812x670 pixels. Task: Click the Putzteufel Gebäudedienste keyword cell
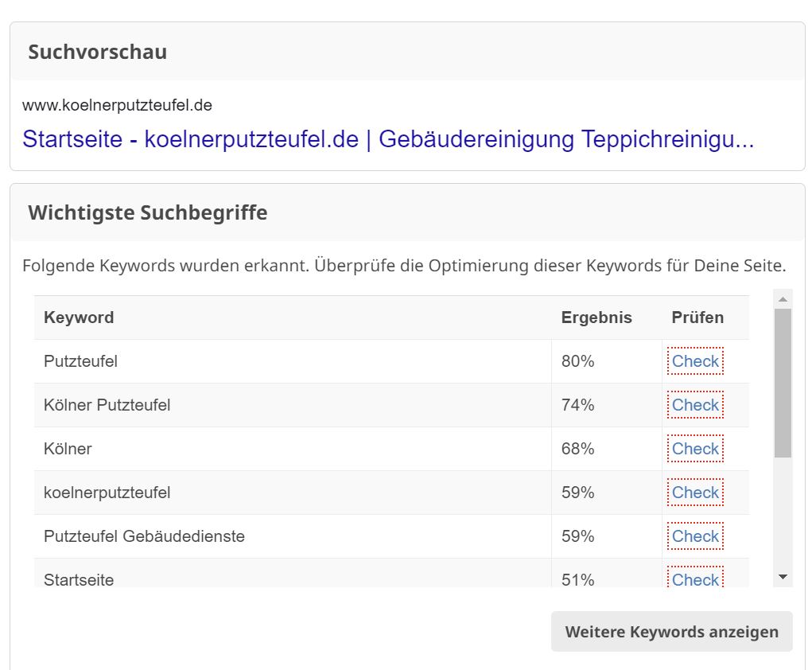[293, 536]
